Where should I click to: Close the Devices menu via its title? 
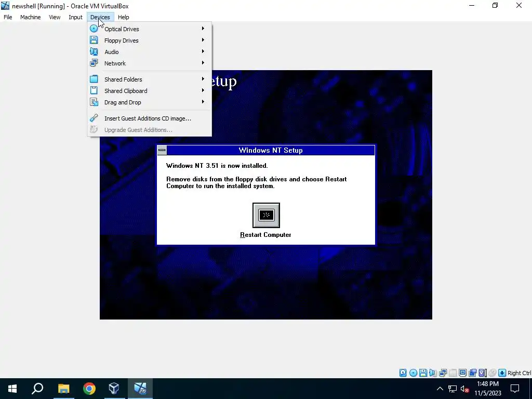pos(100,17)
